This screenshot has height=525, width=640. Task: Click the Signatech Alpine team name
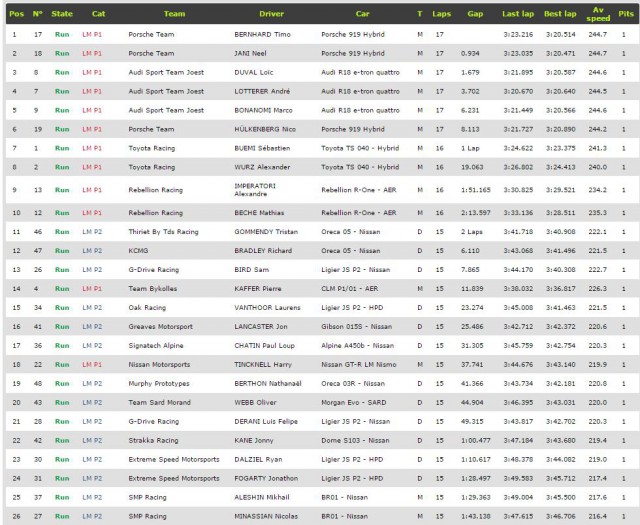[x=156, y=346]
